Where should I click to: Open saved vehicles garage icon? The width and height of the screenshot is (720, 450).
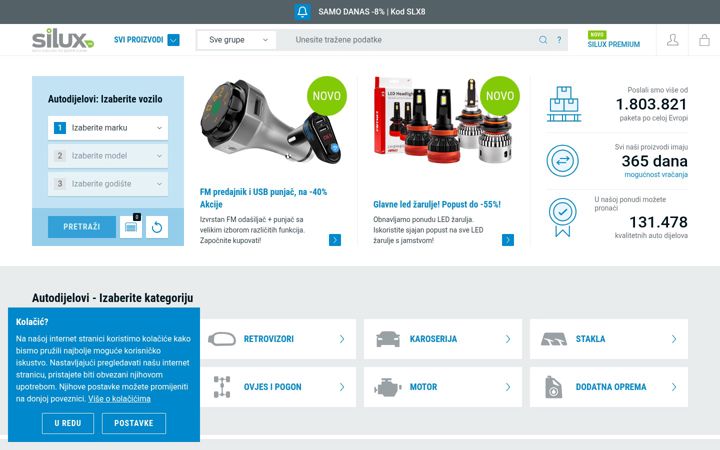131,227
